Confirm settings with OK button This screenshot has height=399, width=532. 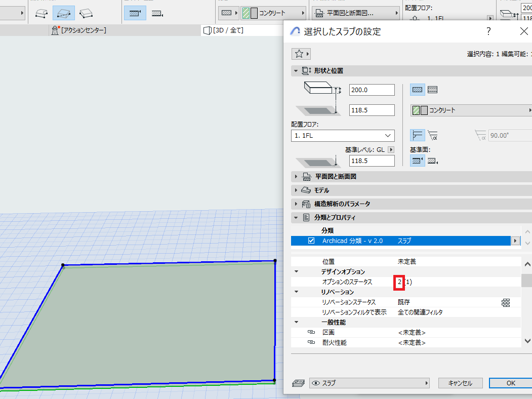(511, 383)
